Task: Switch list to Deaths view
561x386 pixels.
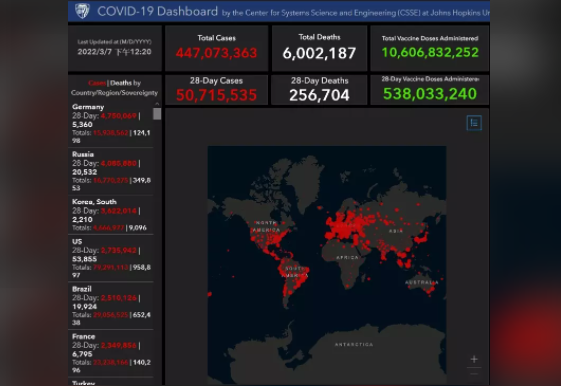Action: (x=121, y=83)
